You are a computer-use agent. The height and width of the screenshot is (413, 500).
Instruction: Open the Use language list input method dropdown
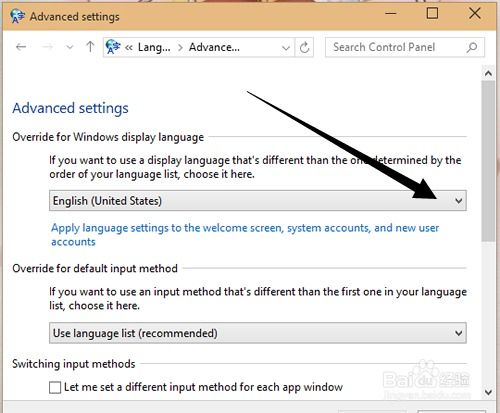pos(258,333)
